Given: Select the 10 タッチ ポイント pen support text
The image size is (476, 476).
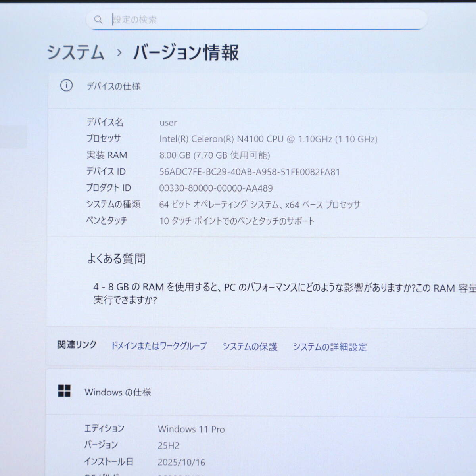Looking at the screenshot, I should (237, 221).
